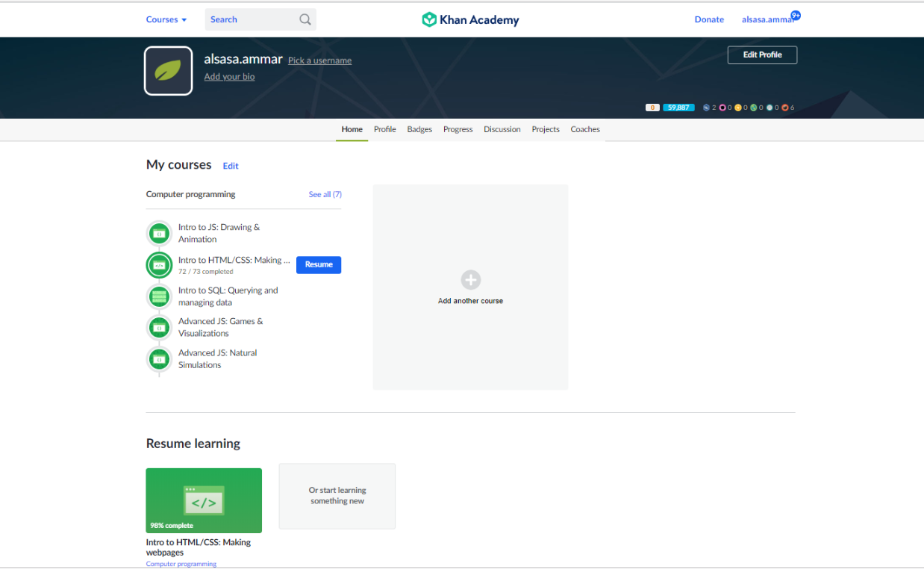Click the Computer programming link under Resume learning
Viewport: 924px width, 569px height.
(x=181, y=564)
